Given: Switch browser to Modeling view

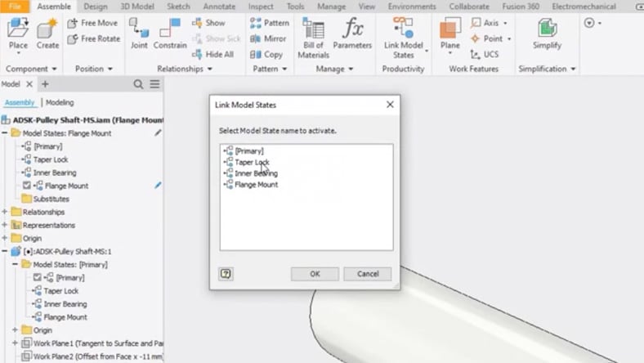Looking at the screenshot, I should tap(60, 102).
